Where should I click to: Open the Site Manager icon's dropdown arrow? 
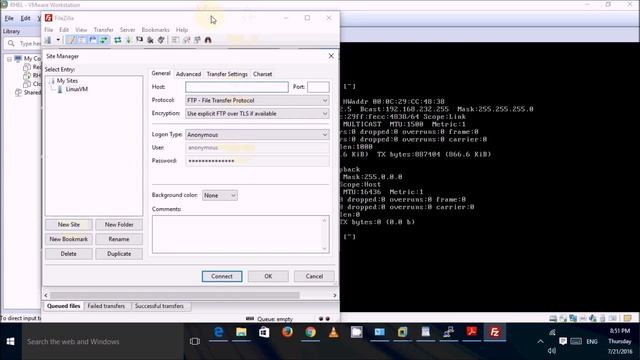(58, 40)
